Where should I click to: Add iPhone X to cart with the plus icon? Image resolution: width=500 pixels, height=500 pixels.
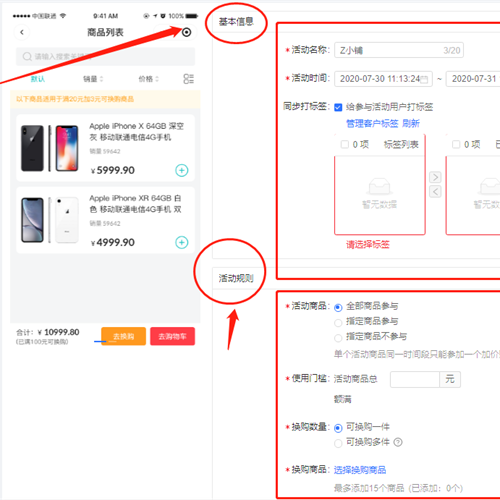[x=182, y=170]
